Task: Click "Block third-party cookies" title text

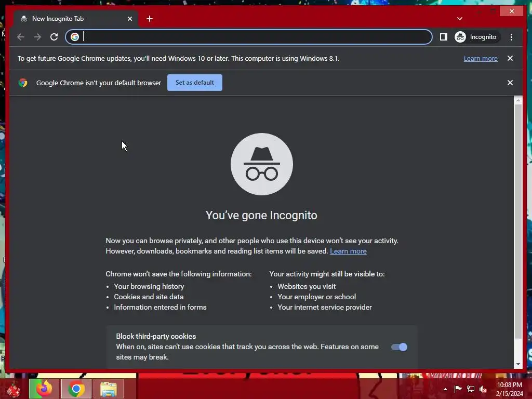Action: coord(156,336)
